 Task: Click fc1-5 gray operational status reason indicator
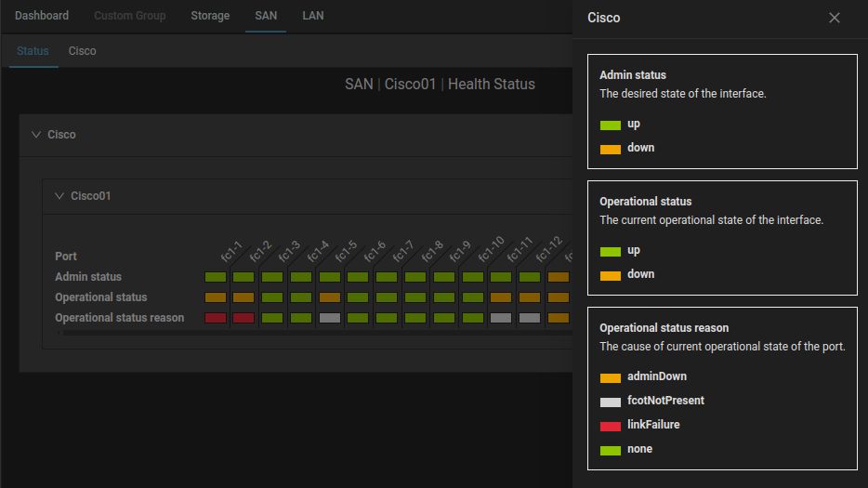click(x=330, y=318)
